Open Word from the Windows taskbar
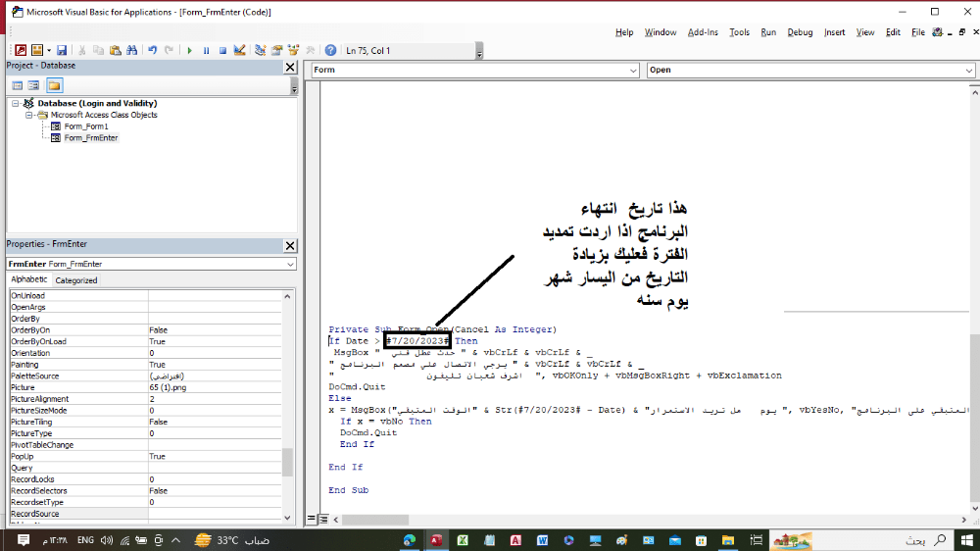 pos(542,540)
